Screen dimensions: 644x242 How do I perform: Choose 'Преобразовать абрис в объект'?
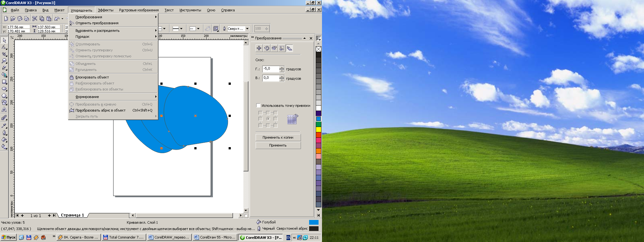click(113, 110)
